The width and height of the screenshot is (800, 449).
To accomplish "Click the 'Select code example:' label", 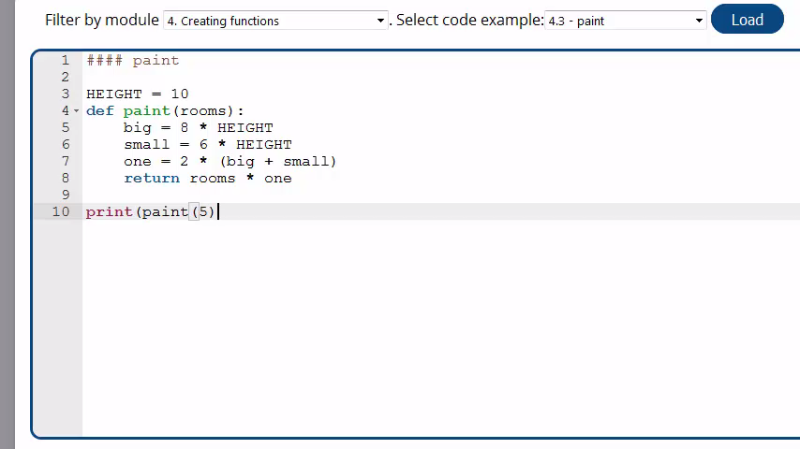I will [x=469, y=20].
